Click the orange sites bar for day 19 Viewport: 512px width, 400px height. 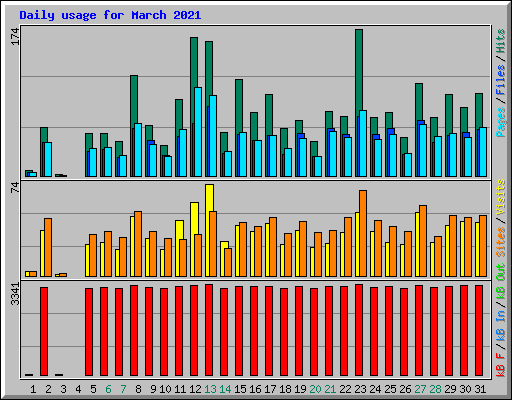coord(303,249)
